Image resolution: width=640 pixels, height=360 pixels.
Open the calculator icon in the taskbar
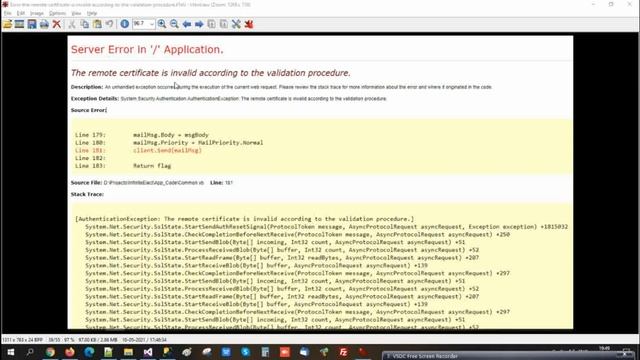pos(265,352)
